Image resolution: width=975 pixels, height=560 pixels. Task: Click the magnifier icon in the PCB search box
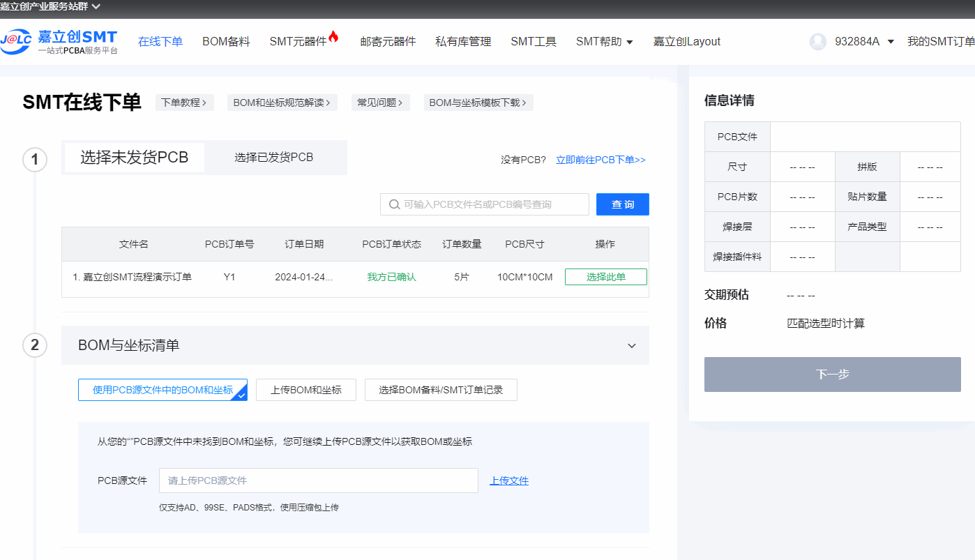coord(395,204)
